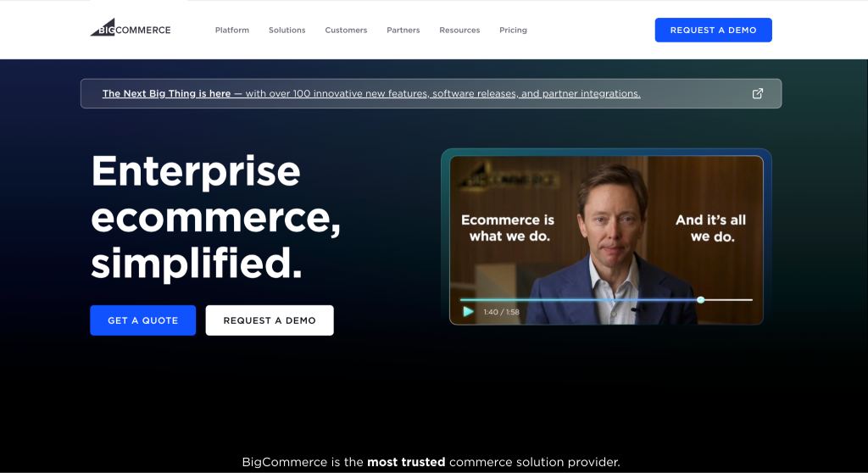
Task: Click the video thumbnail of the man in suit
Action: click(606, 241)
